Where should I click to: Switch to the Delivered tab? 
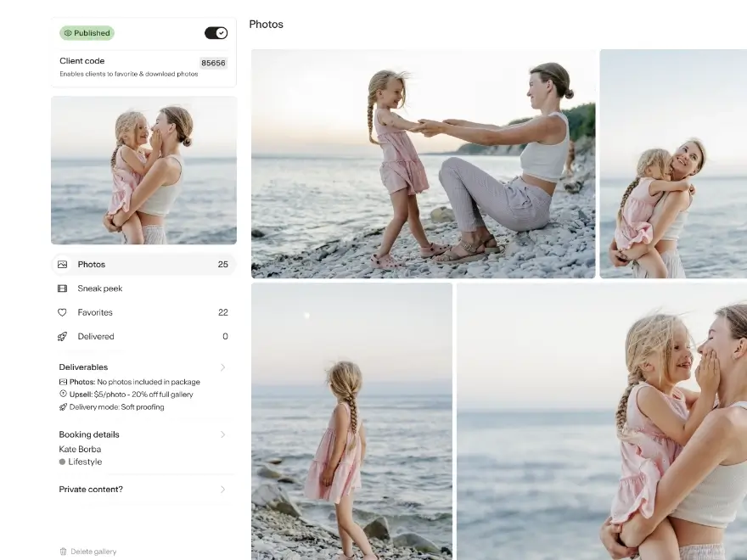coord(96,337)
